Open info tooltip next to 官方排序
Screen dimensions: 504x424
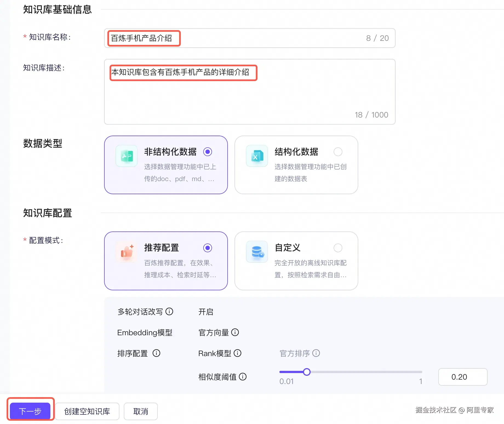316,353
